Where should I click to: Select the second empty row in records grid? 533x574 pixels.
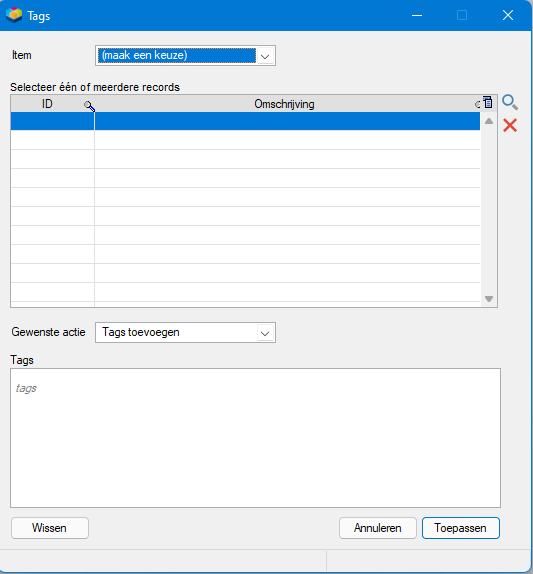[245, 140]
